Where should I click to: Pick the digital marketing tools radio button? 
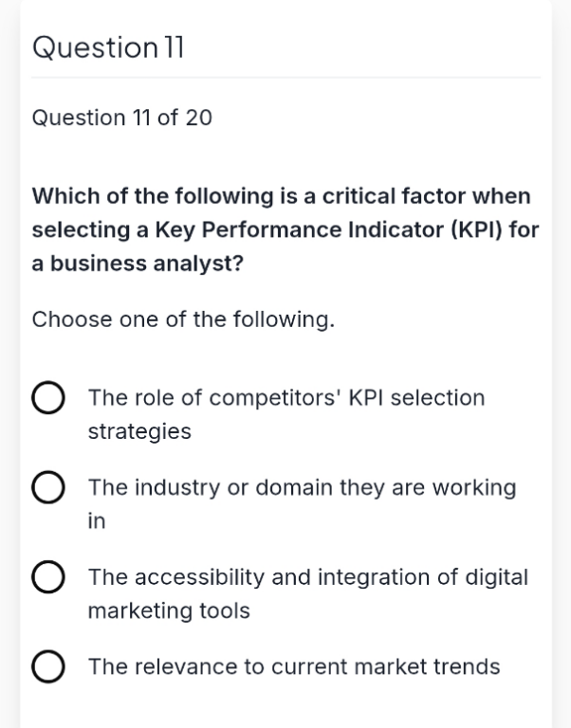(47, 576)
